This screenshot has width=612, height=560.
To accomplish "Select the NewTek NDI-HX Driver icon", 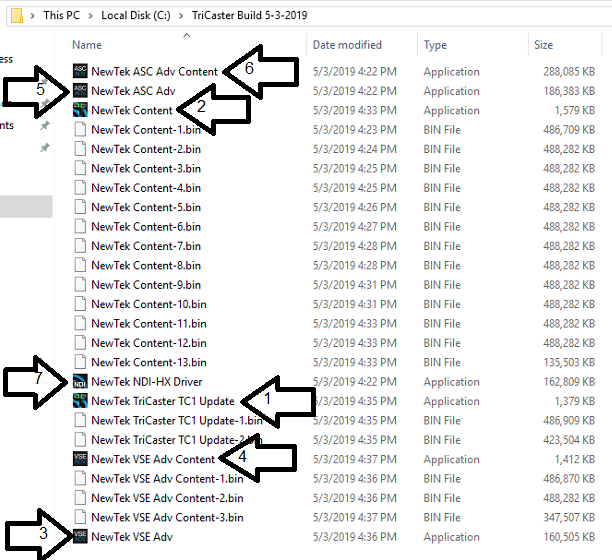I will click(80, 382).
